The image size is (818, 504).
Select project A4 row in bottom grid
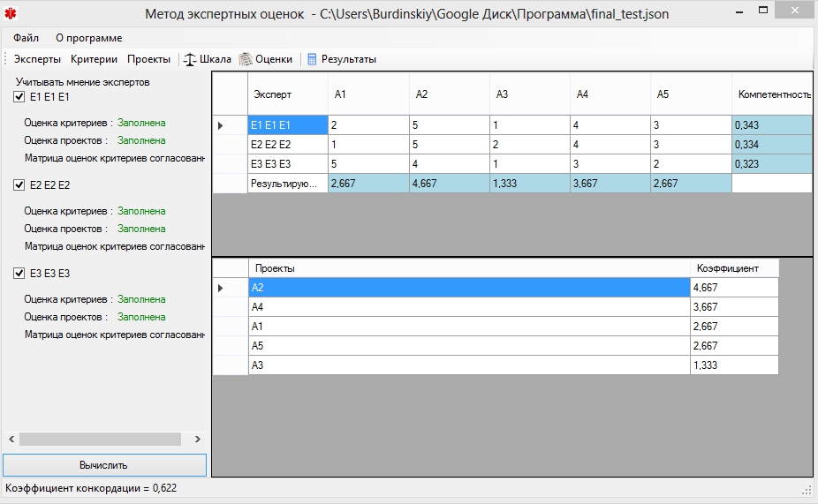(469, 307)
